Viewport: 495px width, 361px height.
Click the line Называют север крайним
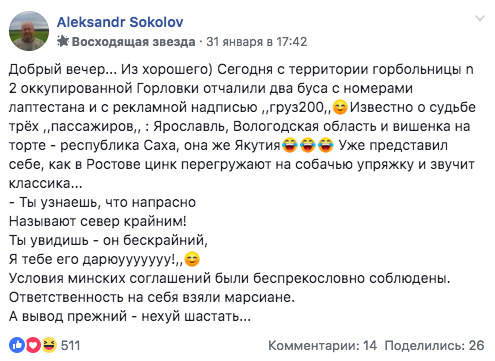coord(98,221)
